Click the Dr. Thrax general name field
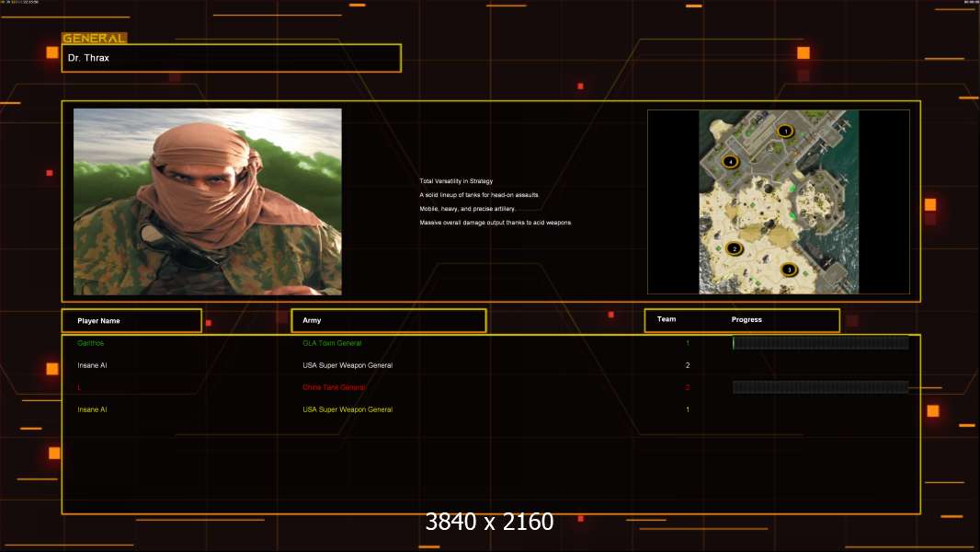This screenshot has height=552, width=980. (232, 58)
